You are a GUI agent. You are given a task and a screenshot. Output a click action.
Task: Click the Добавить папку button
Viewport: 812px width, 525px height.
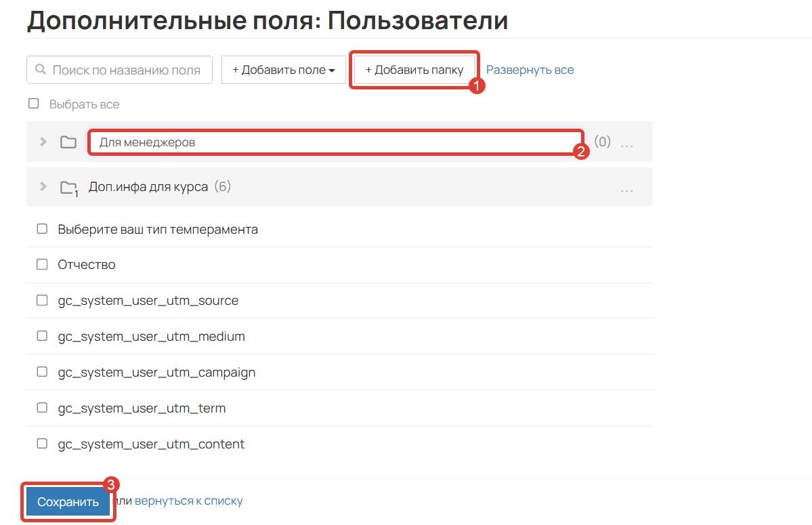(414, 70)
